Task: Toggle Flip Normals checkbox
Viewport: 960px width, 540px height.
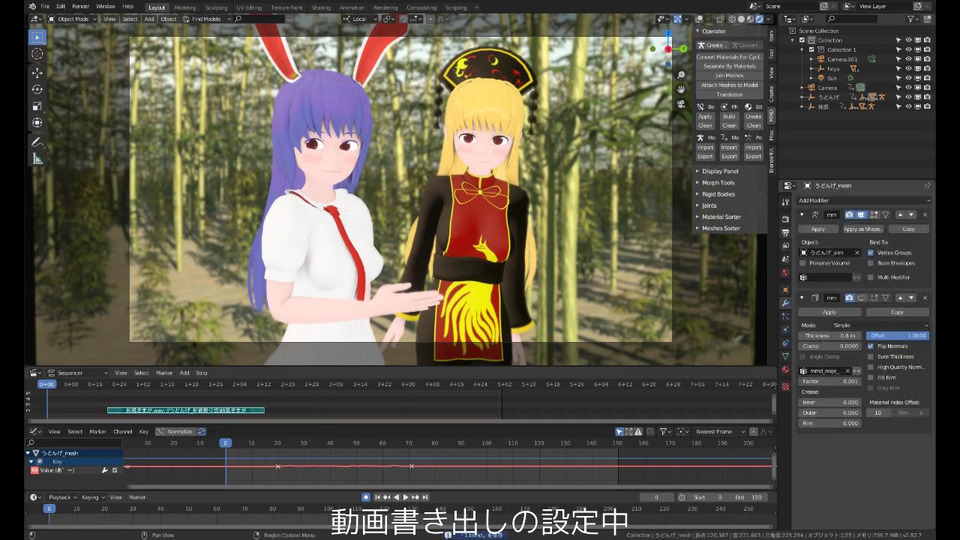Action: point(871,346)
